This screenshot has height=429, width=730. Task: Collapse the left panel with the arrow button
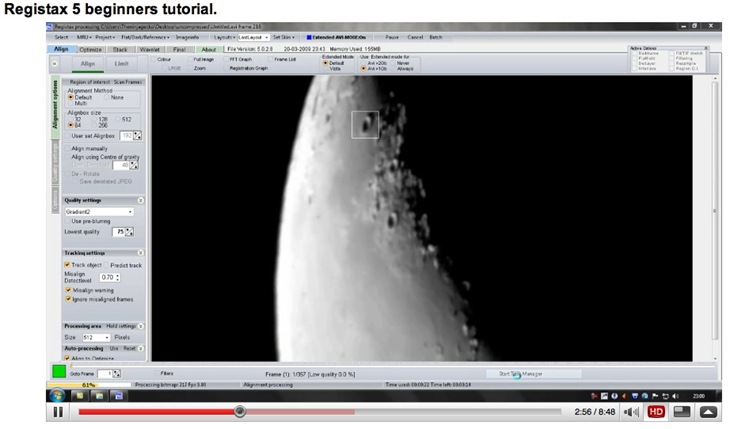click(x=54, y=63)
